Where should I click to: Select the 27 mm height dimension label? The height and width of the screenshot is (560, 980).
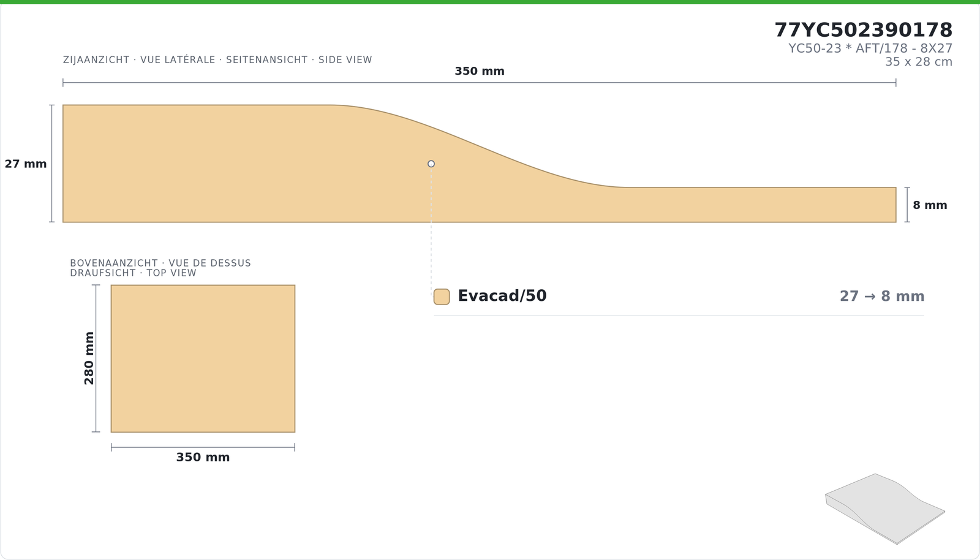point(26,164)
